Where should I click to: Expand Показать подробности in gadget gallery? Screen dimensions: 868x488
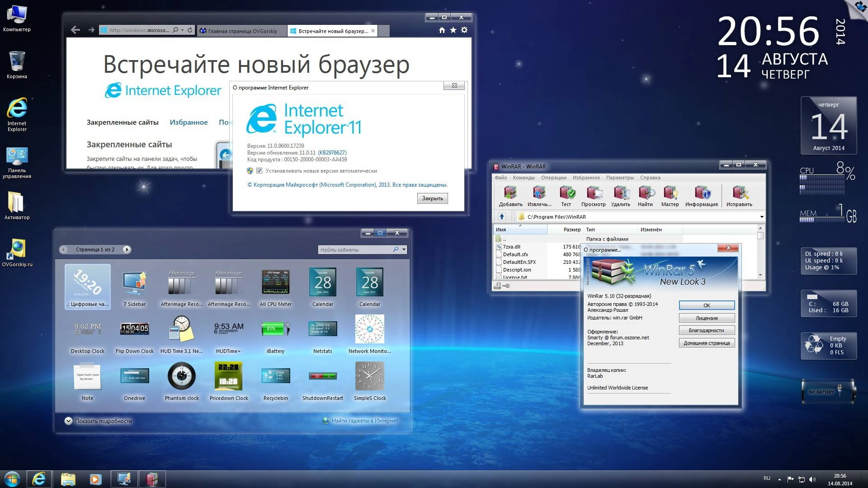click(x=99, y=421)
